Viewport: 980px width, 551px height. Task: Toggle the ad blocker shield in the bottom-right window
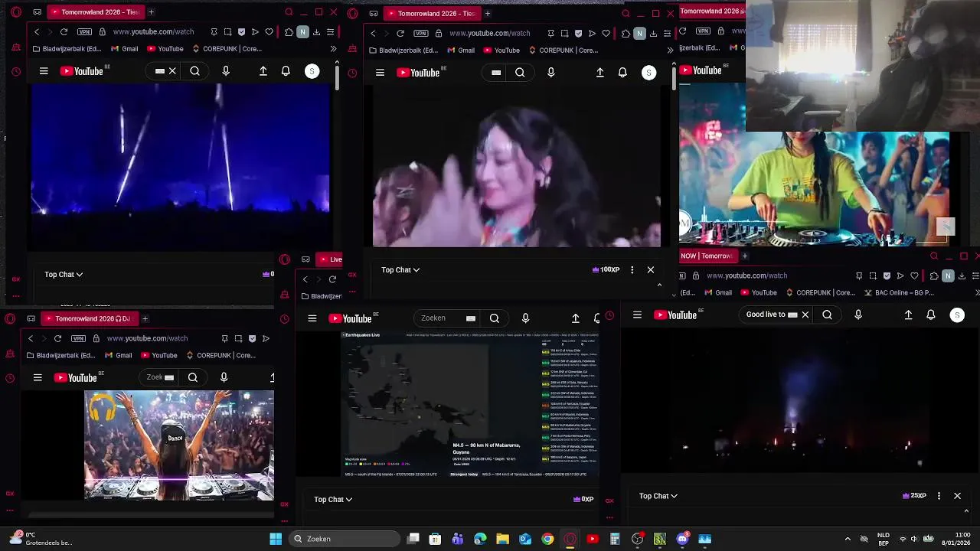tap(887, 275)
